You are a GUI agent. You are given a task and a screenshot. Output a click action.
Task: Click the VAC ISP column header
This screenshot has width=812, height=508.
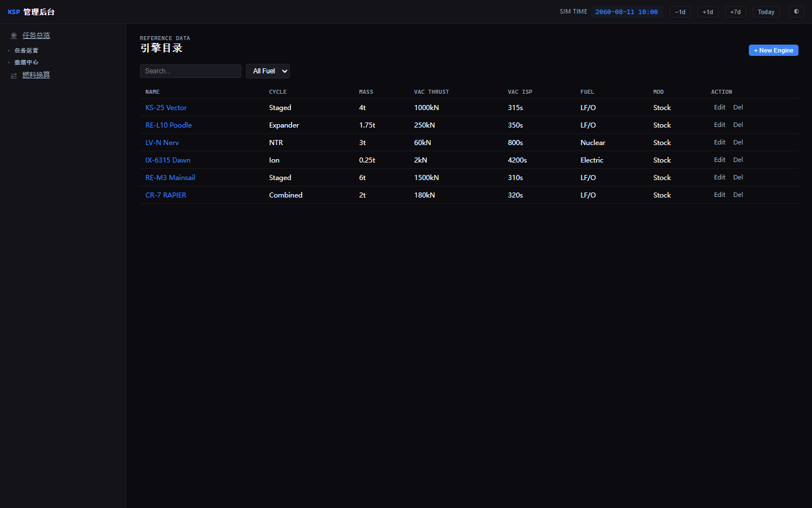(520, 92)
